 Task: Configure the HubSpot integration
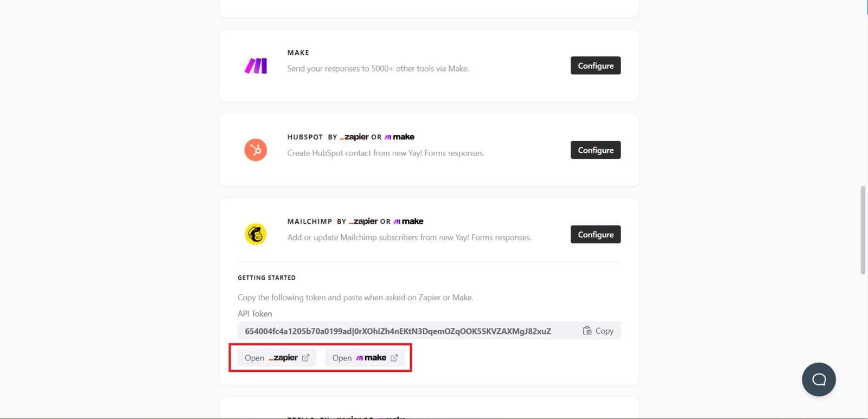click(595, 150)
